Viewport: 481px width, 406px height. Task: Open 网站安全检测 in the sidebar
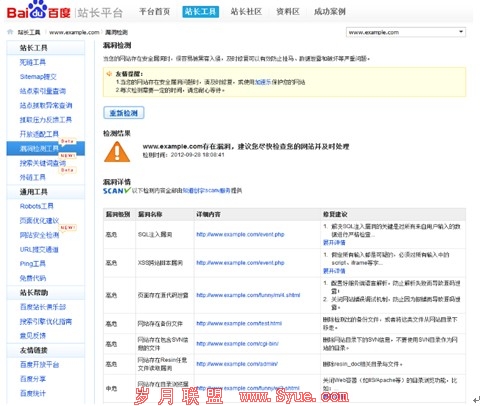(39, 235)
